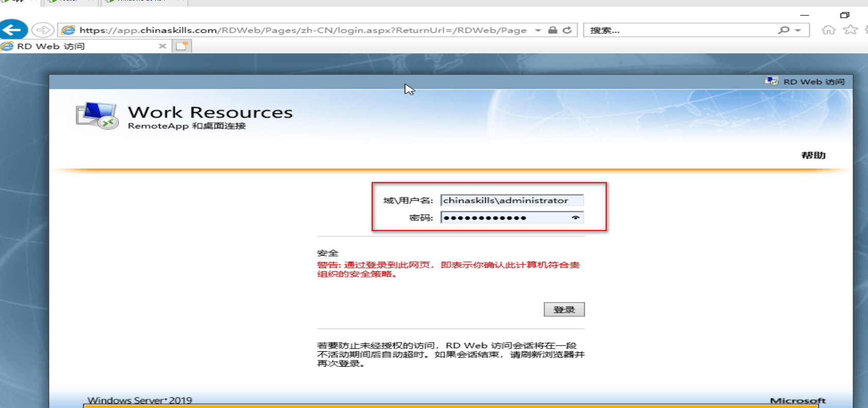This screenshot has height=408, width=868.
Task: Expand the address bar URL dropdown
Action: 538,30
